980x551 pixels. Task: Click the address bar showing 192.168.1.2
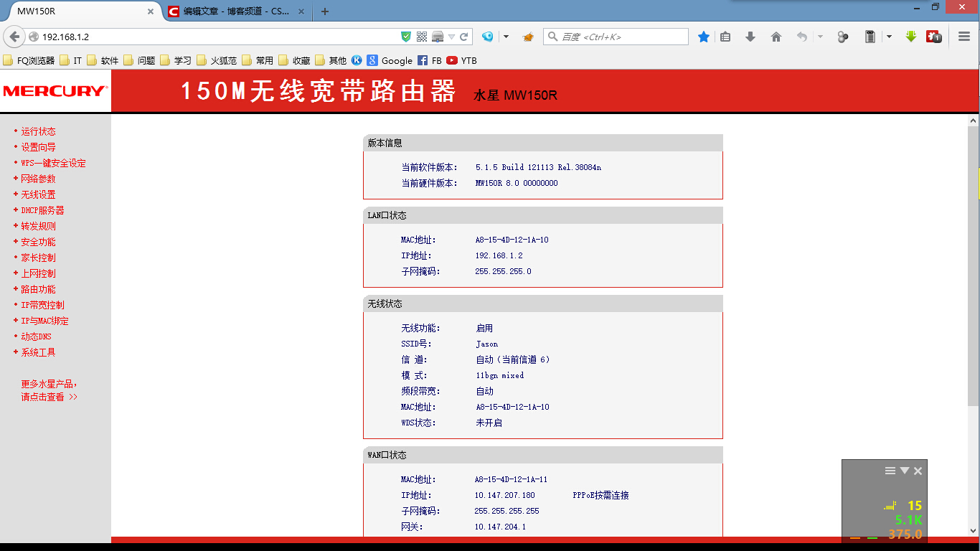215,37
